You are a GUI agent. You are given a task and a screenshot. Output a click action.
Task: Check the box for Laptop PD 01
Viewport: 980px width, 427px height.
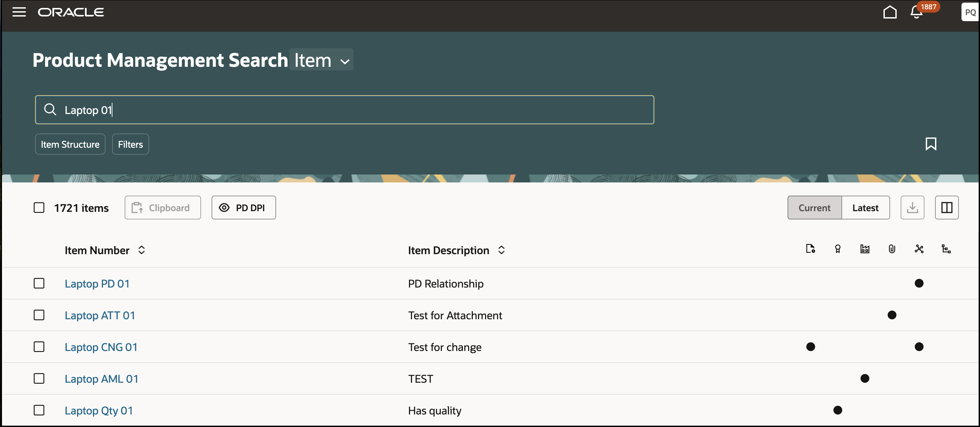tap(39, 283)
